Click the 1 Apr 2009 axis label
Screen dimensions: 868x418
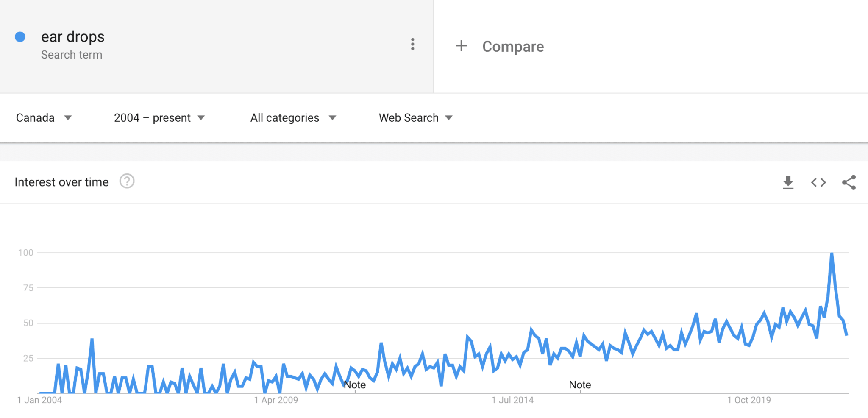(x=276, y=400)
